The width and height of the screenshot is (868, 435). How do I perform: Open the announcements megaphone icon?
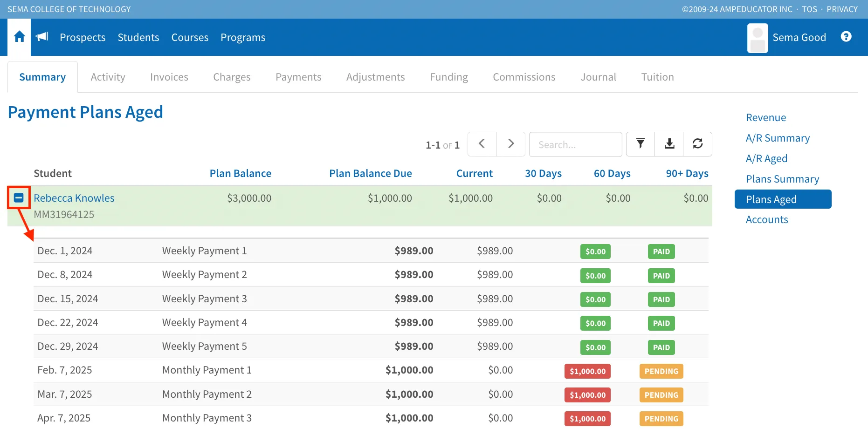(x=42, y=37)
